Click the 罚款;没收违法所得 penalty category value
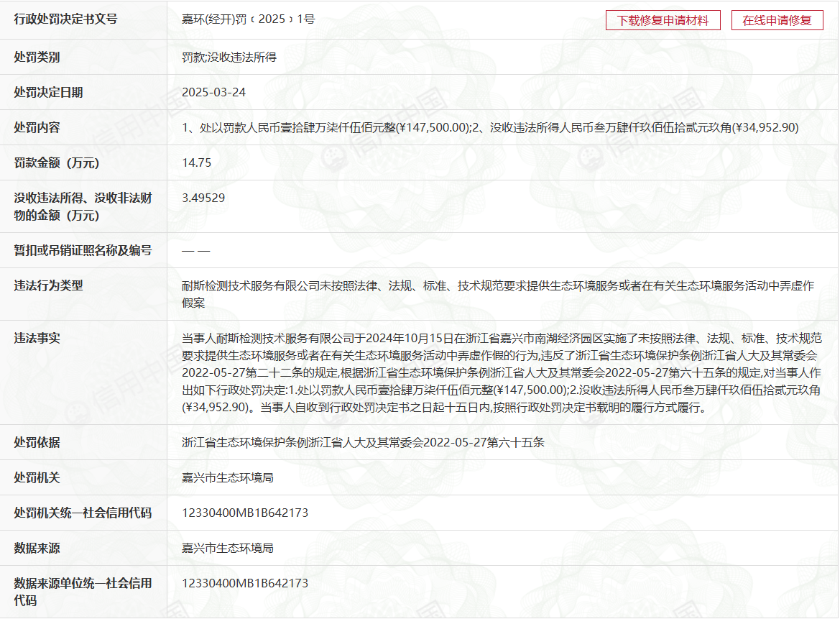This screenshot has width=840, height=619. click(x=229, y=57)
